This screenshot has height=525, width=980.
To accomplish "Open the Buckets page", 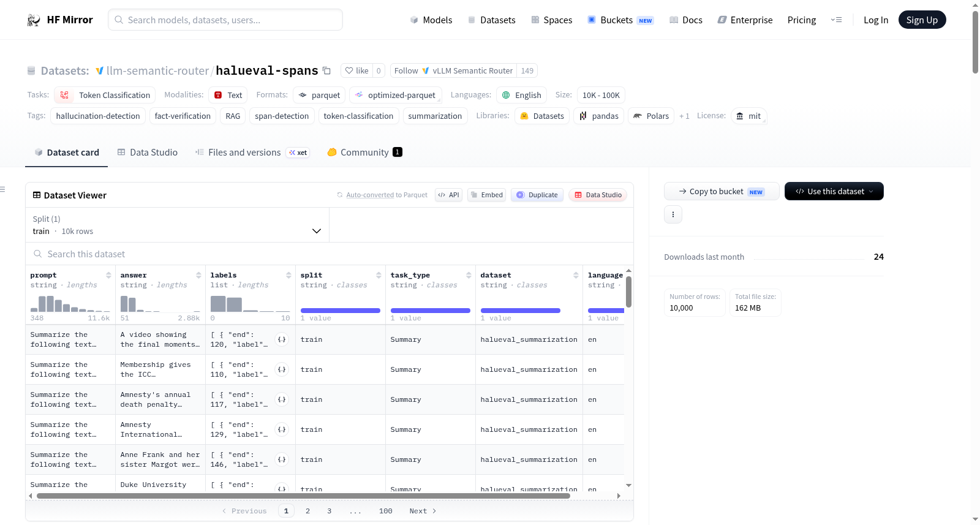I will (x=620, y=20).
